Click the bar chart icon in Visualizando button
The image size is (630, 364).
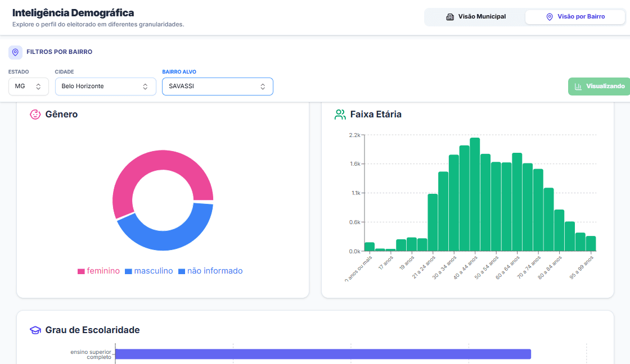[x=578, y=87]
